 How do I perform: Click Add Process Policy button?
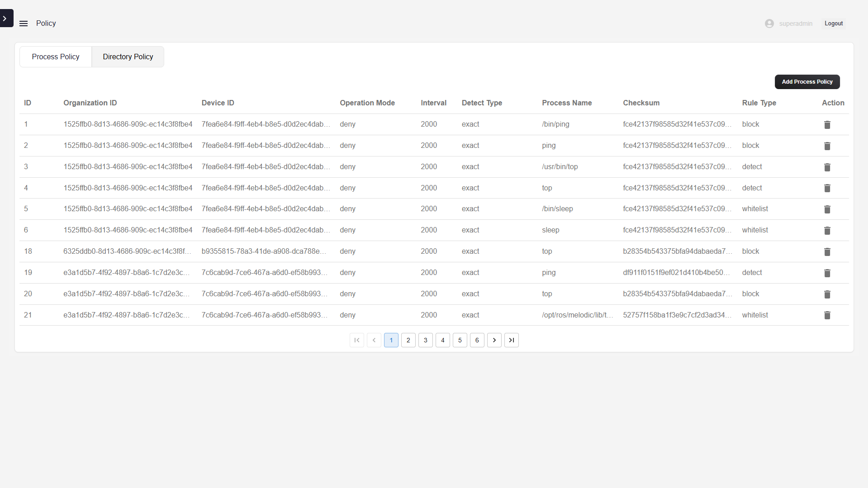[807, 82]
